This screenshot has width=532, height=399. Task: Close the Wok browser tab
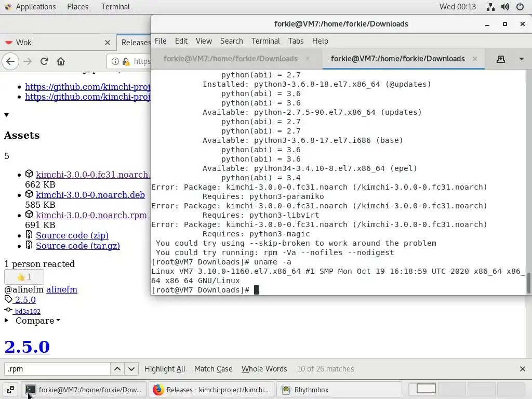(108, 43)
